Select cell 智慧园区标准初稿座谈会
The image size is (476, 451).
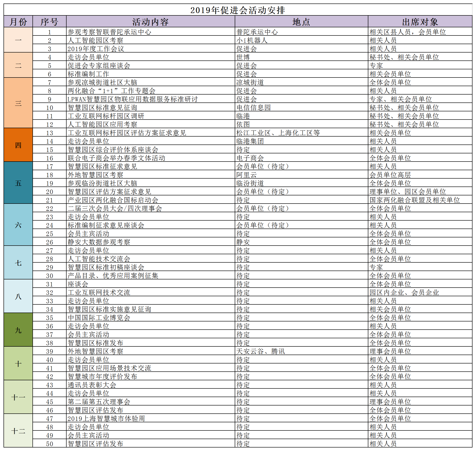pos(151,267)
